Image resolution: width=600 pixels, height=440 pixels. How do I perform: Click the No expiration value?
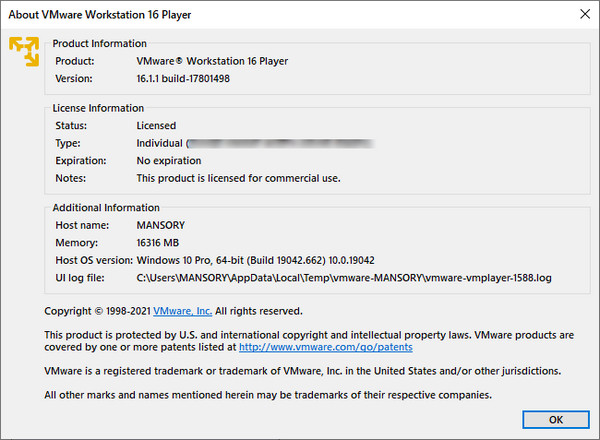pyautogui.click(x=169, y=161)
